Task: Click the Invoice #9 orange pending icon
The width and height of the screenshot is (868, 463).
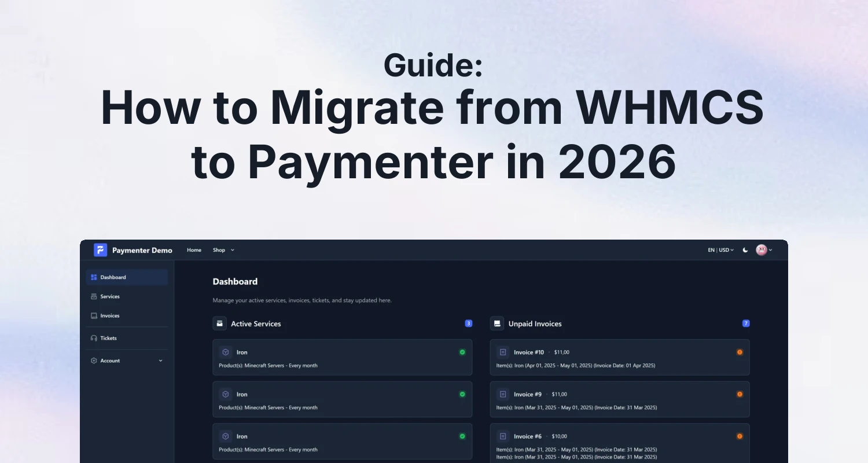Action: pyautogui.click(x=740, y=394)
